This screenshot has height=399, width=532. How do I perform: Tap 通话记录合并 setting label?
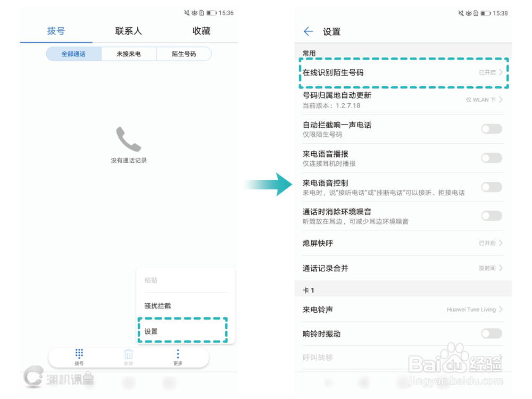click(325, 268)
